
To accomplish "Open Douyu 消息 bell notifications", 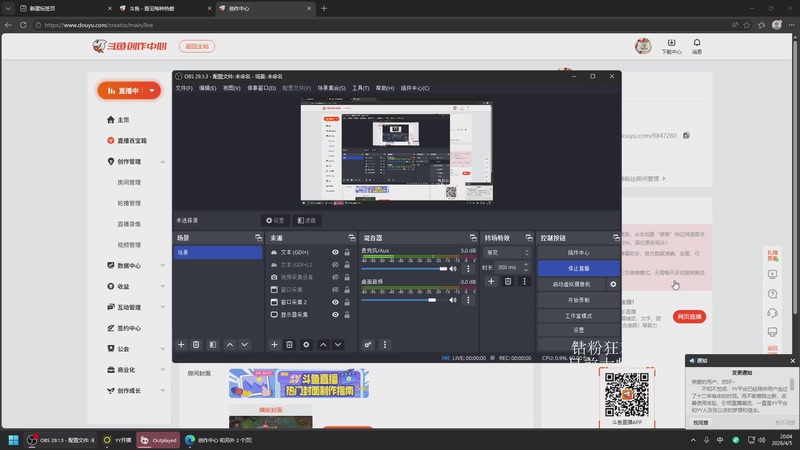I will coord(697,46).
